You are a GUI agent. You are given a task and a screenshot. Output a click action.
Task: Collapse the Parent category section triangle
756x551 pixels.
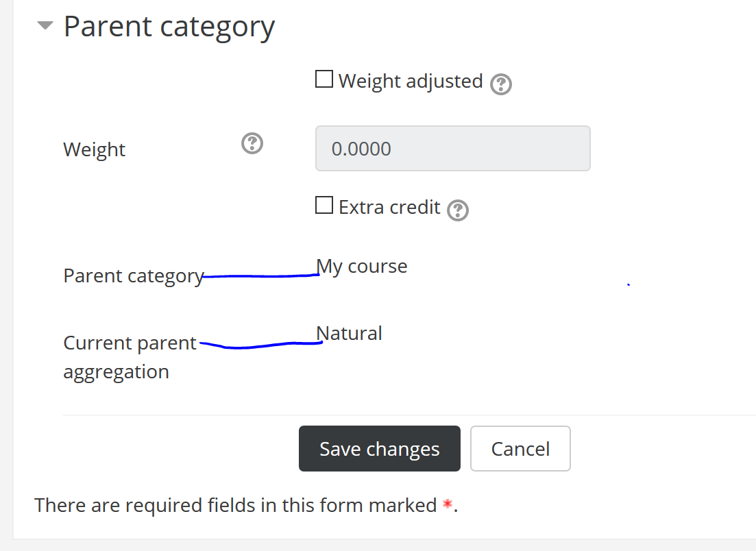pyautogui.click(x=45, y=25)
